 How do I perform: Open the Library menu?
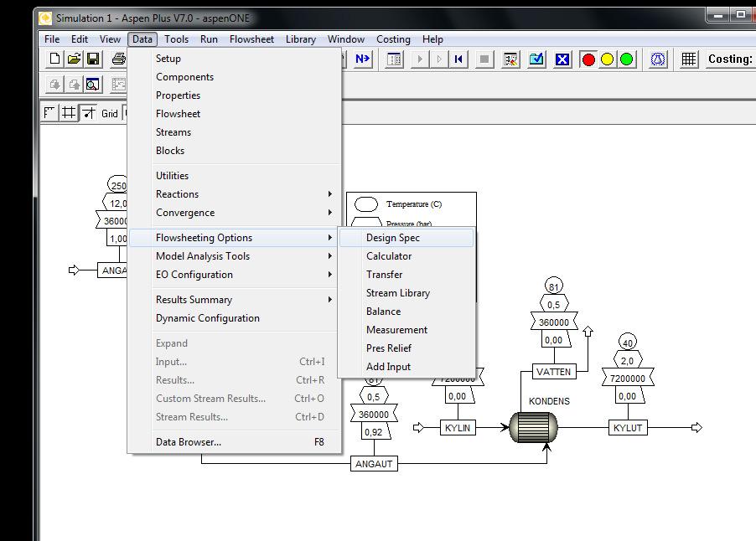coord(300,39)
